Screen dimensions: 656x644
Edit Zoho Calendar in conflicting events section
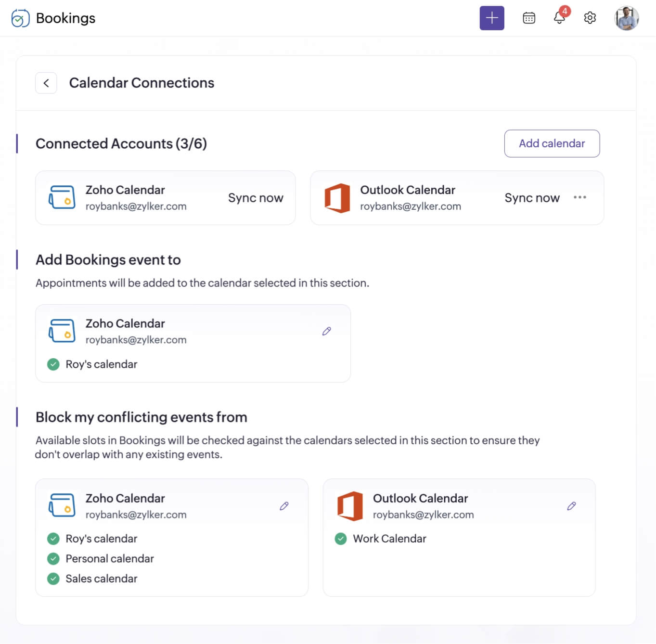click(x=284, y=506)
